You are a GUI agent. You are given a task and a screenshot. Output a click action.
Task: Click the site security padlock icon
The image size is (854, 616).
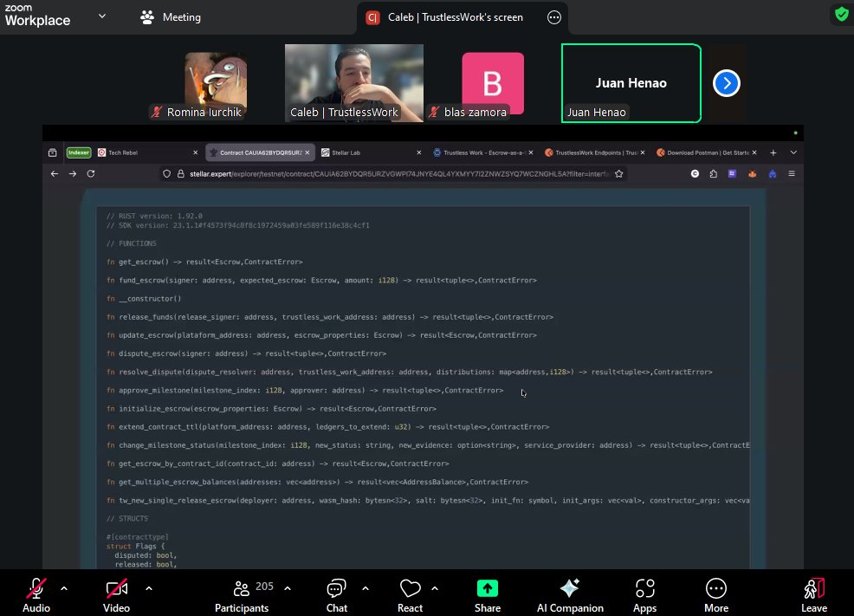tap(180, 174)
